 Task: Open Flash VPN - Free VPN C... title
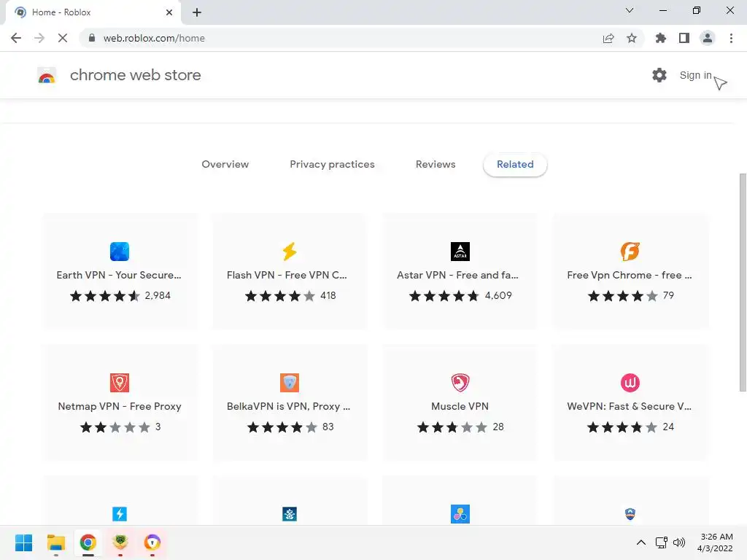287,275
